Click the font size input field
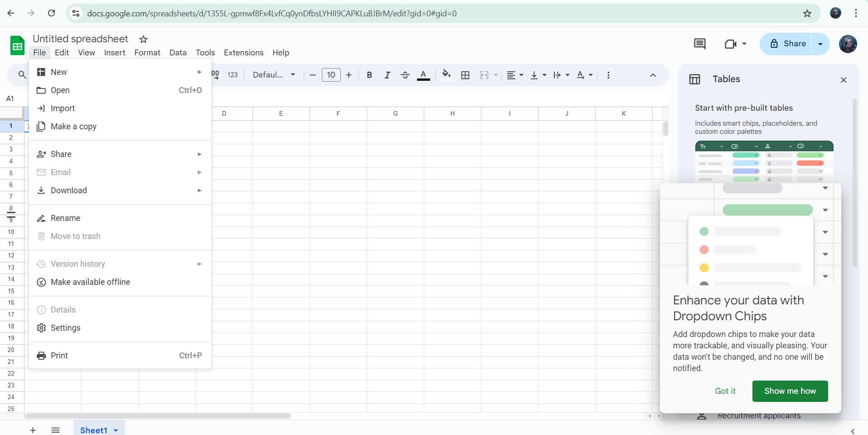 click(x=331, y=75)
